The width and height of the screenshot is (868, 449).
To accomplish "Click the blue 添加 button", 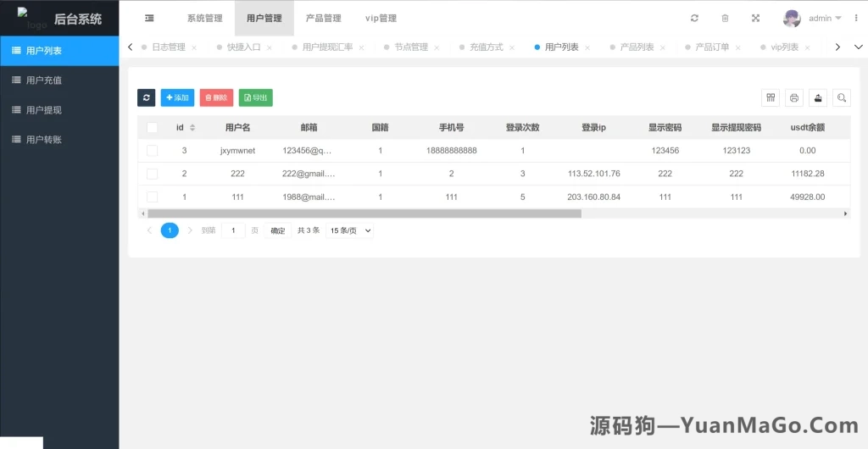I will pyautogui.click(x=177, y=98).
